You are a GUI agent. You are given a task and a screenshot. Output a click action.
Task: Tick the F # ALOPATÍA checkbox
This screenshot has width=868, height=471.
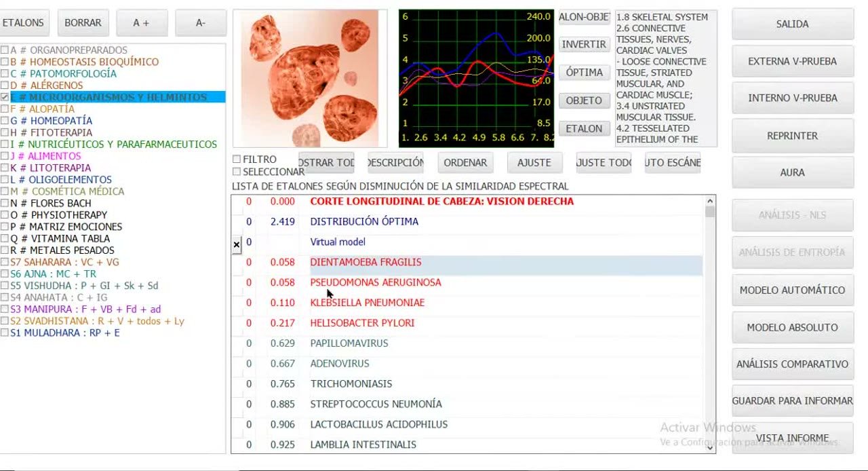(5, 109)
